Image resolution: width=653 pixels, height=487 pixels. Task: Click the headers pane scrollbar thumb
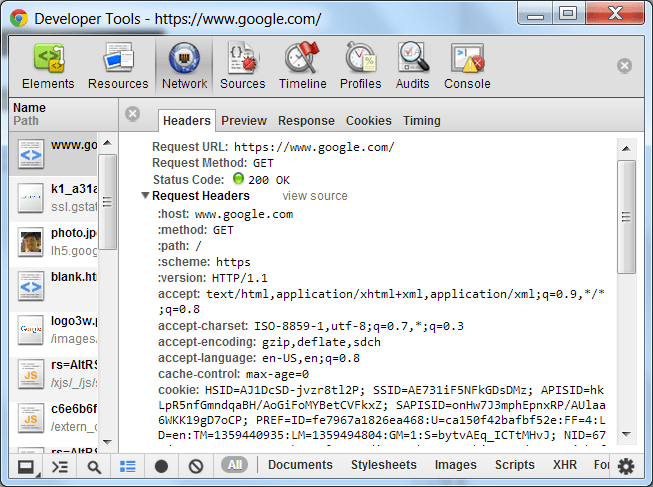(626, 217)
